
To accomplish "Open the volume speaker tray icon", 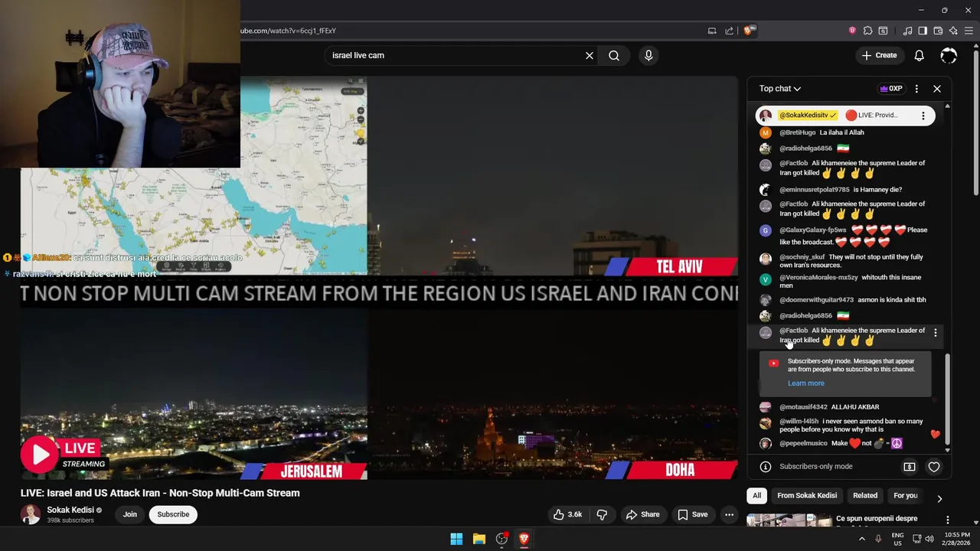I will (x=930, y=539).
